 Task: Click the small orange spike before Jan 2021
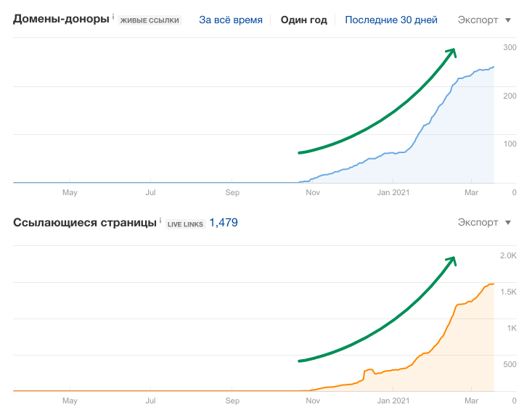(367, 370)
